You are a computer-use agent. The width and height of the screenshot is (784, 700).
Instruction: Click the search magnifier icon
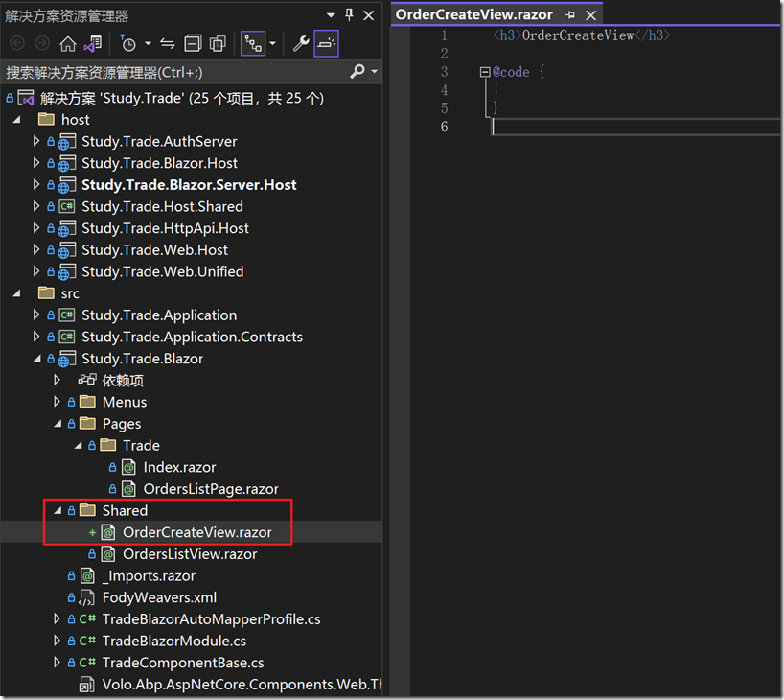(357, 72)
